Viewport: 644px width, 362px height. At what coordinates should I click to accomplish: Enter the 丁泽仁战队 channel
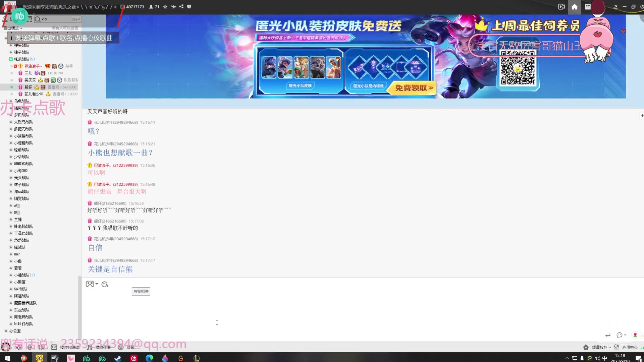23,234
